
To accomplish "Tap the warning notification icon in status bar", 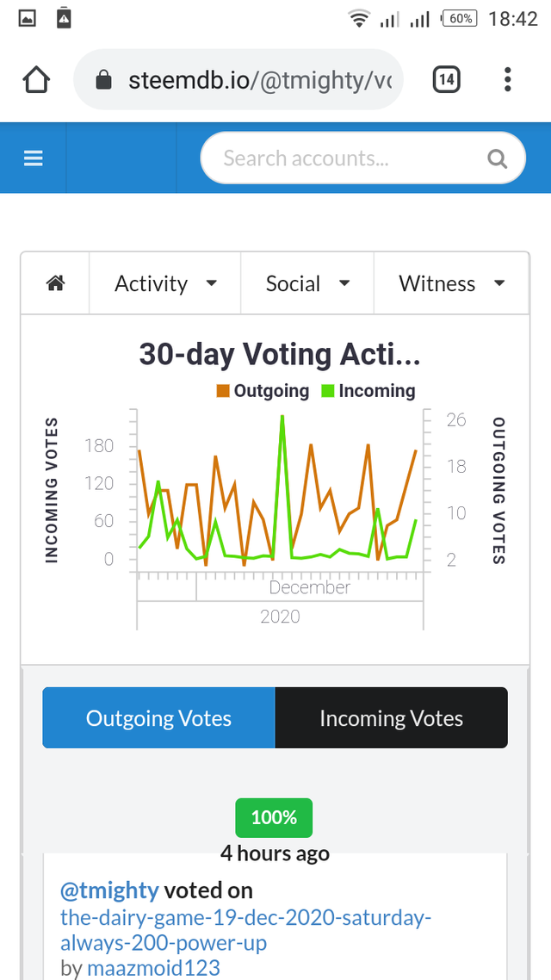I will click(64, 18).
